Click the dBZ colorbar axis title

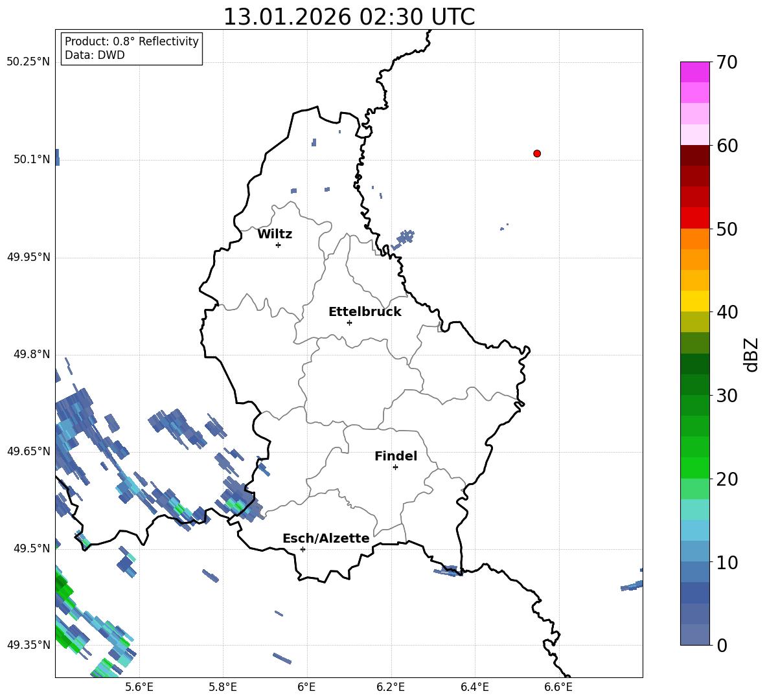point(751,354)
